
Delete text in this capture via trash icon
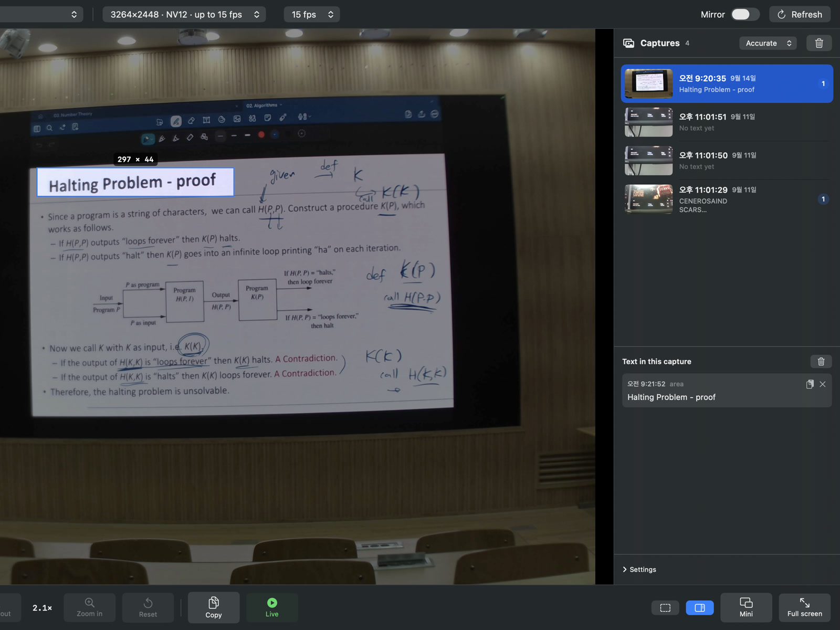821,361
